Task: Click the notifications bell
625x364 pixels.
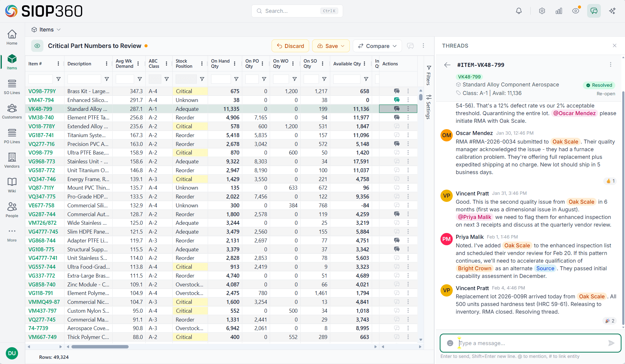Action: pos(518,11)
